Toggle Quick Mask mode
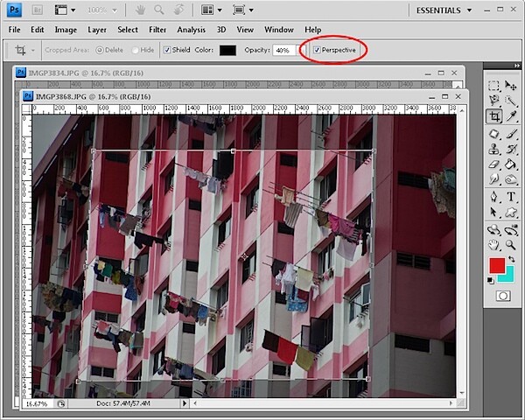This screenshot has width=525, height=420. pyautogui.click(x=503, y=296)
